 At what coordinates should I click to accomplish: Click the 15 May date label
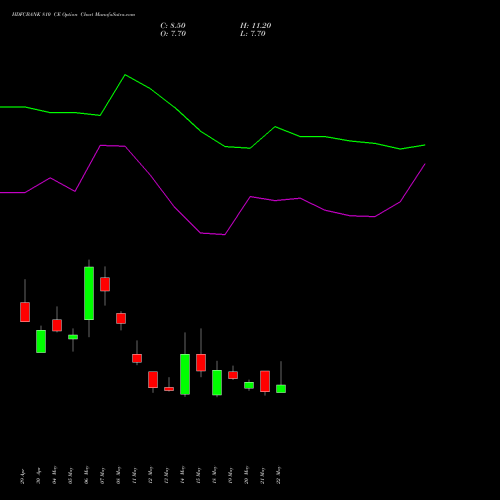(199, 475)
